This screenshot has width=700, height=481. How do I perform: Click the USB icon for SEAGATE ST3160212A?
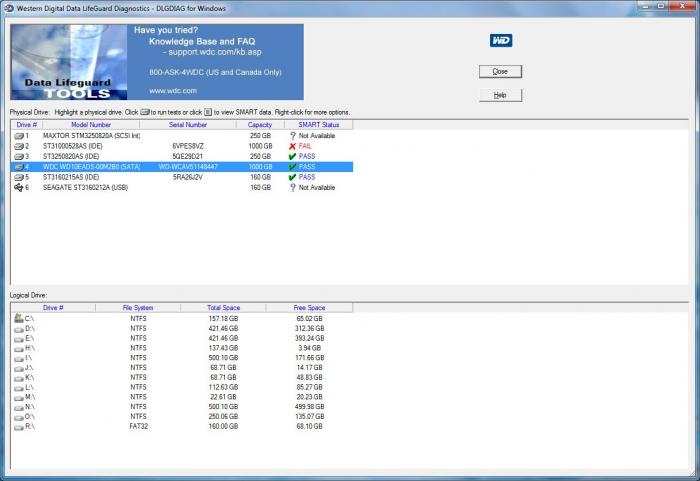click(19, 188)
